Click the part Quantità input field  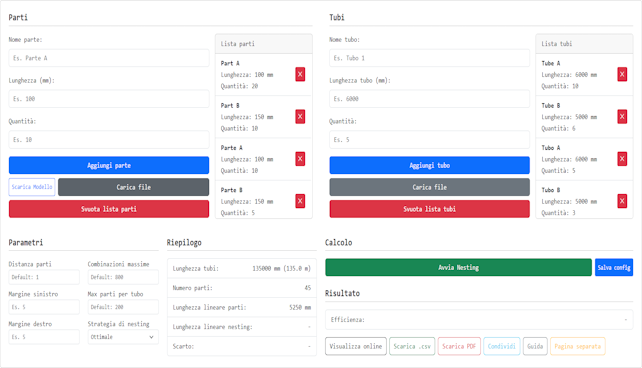109,140
